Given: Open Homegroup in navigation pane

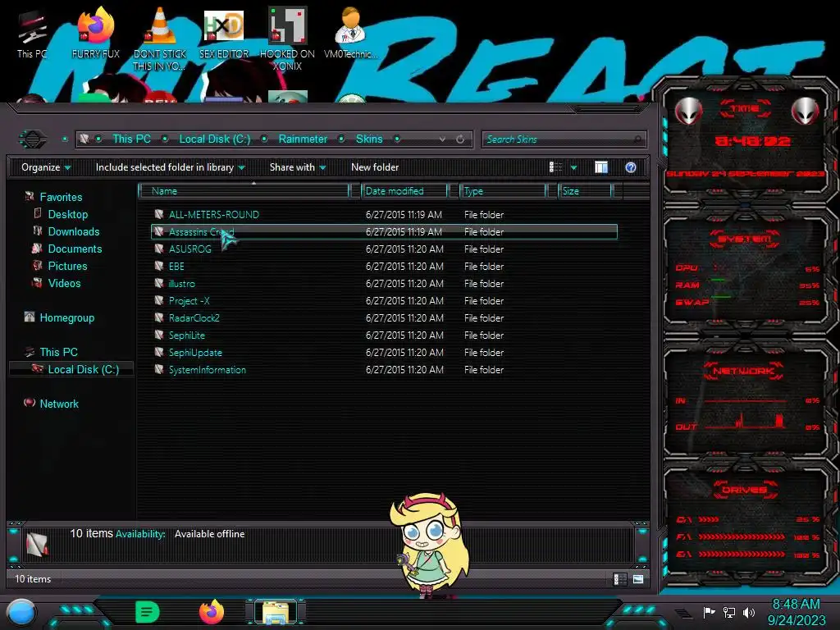Looking at the screenshot, I should tap(67, 317).
